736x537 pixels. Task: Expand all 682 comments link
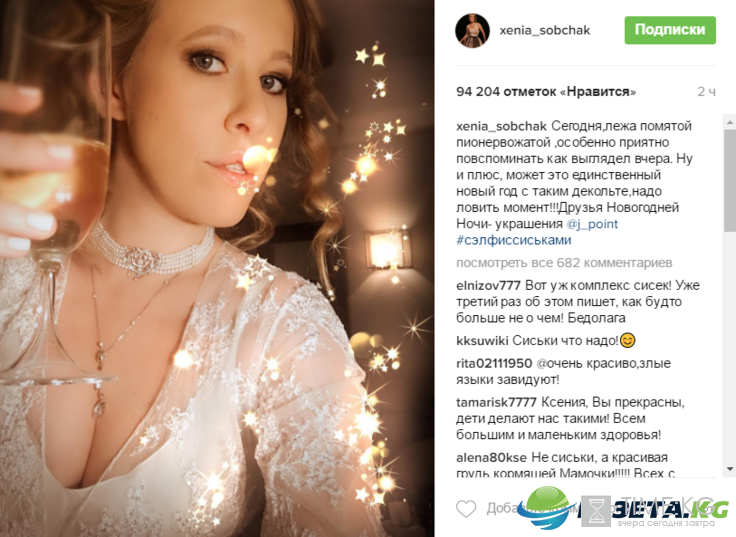point(564,263)
